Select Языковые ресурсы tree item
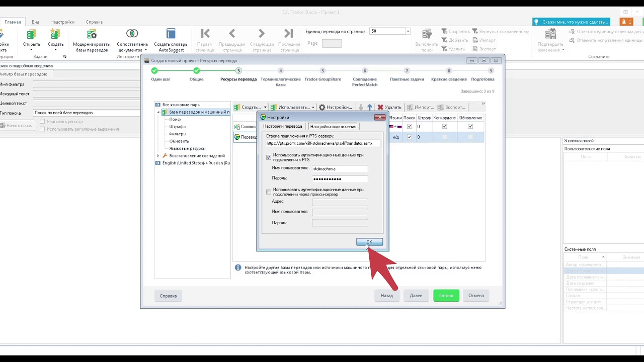The image size is (644, 362). pyautogui.click(x=187, y=148)
